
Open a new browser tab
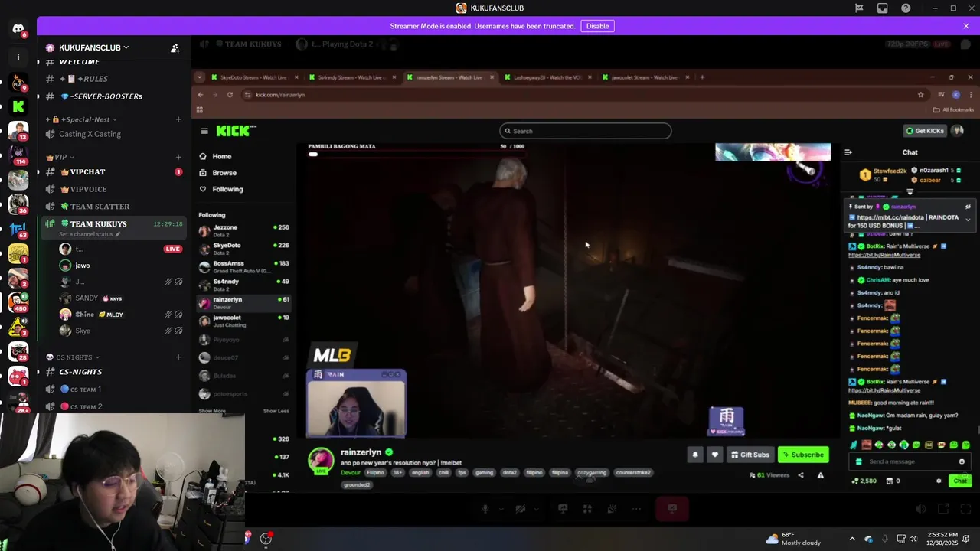pos(702,77)
